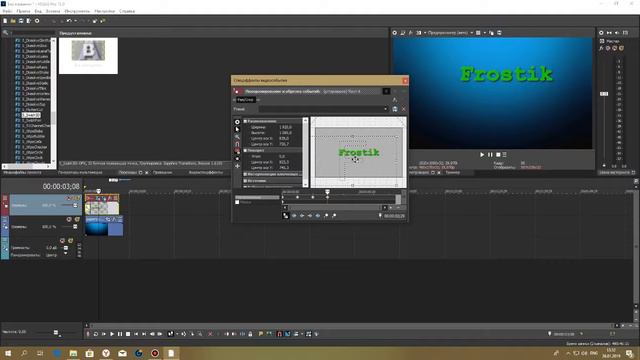Click the search magnifier in the effects panel
Viewport: 640px width, 360px height.
pos(5,33)
